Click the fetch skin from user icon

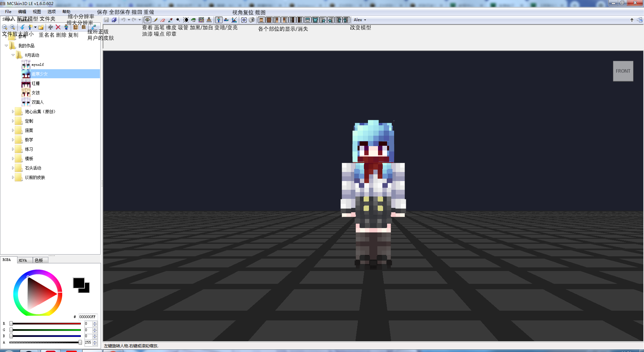[x=94, y=27]
